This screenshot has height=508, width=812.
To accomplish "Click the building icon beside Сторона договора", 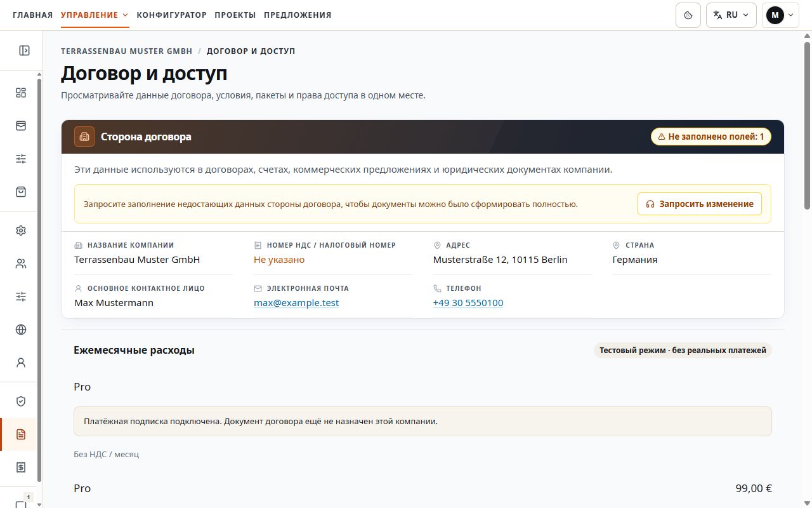I will [x=84, y=137].
